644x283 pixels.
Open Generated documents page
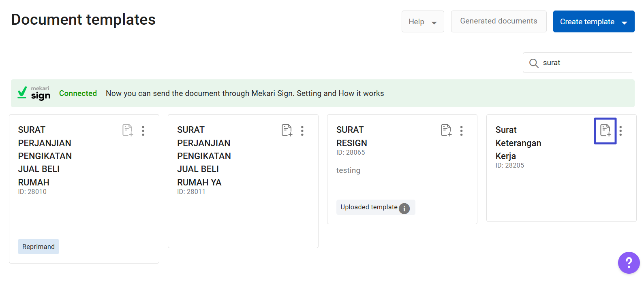coord(499,21)
